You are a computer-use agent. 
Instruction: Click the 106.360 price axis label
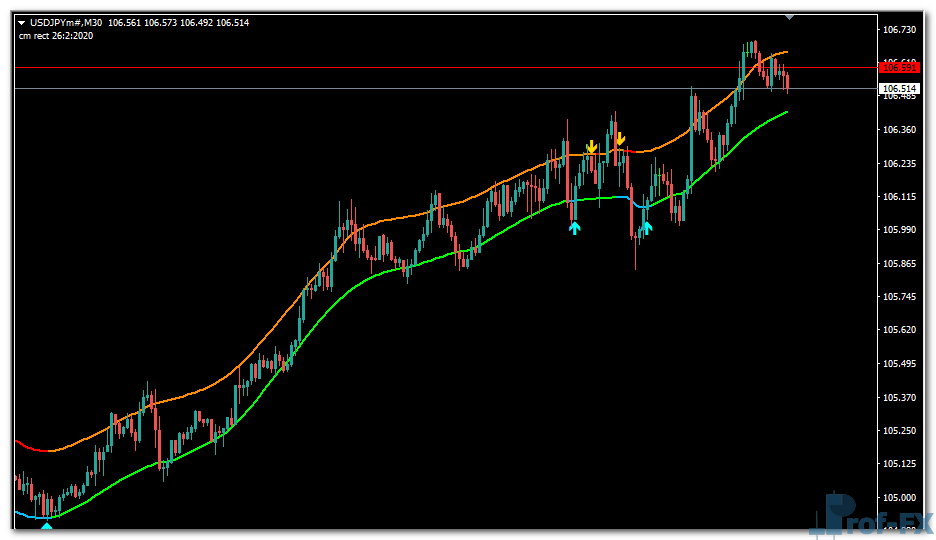tap(900, 130)
